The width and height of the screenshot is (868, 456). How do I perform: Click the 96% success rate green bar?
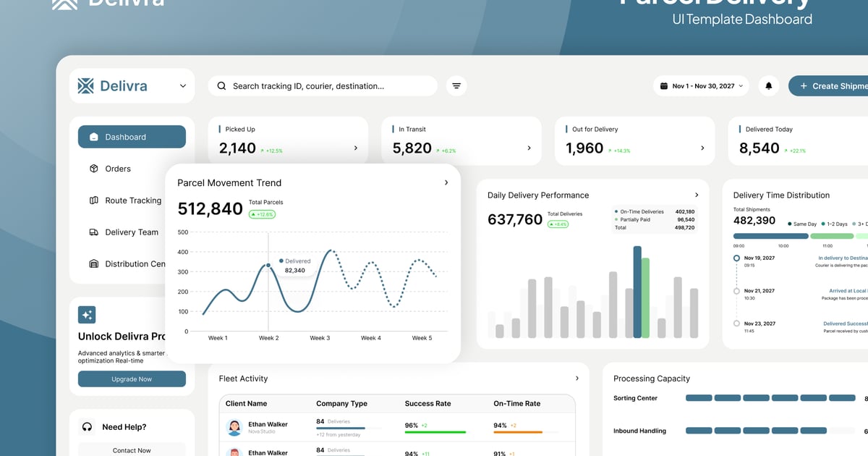435,432
